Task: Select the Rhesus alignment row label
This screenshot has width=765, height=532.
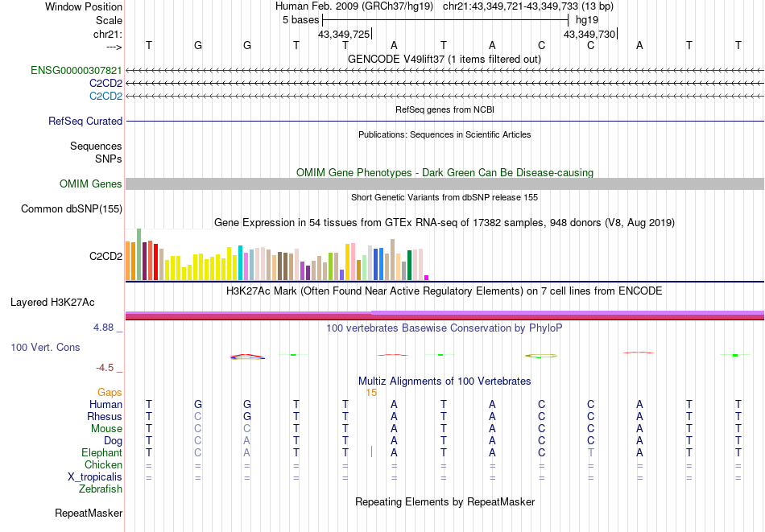Action: pyautogui.click(x=105, y=417)
